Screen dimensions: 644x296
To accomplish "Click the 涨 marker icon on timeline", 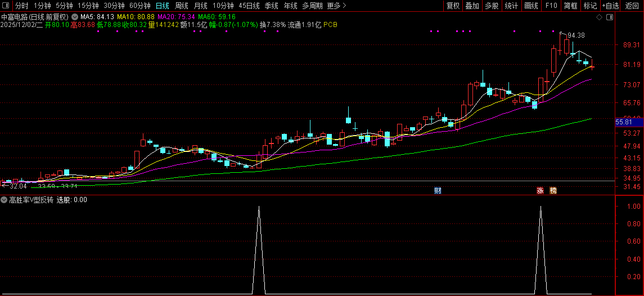I will [541, 191].
